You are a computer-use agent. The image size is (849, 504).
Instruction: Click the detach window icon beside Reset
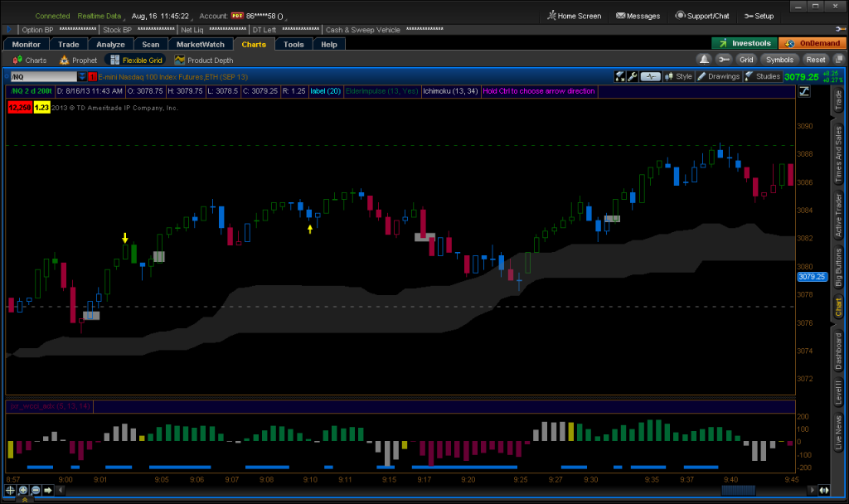839,60
